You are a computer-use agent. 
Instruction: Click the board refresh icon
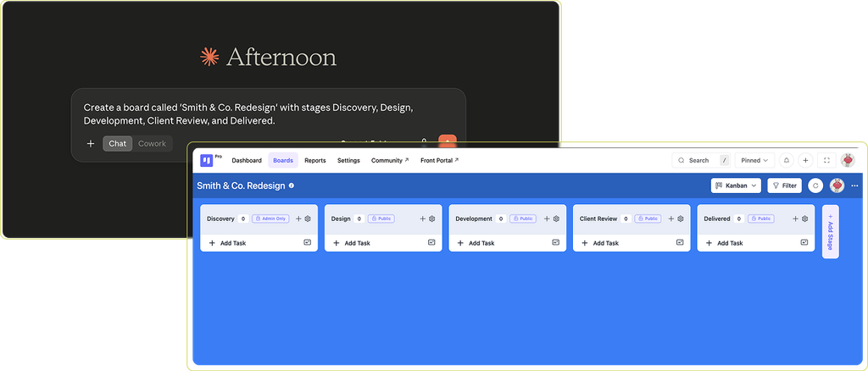[815, 185]
